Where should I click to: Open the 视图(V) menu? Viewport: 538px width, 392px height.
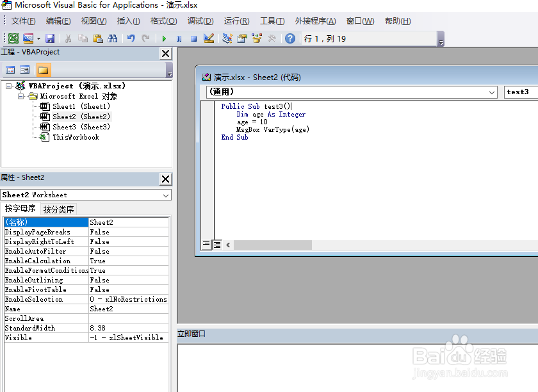coord(94,21)
